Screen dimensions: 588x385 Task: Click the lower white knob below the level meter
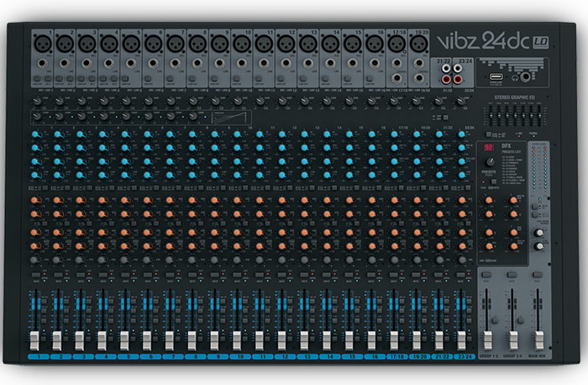539,246
